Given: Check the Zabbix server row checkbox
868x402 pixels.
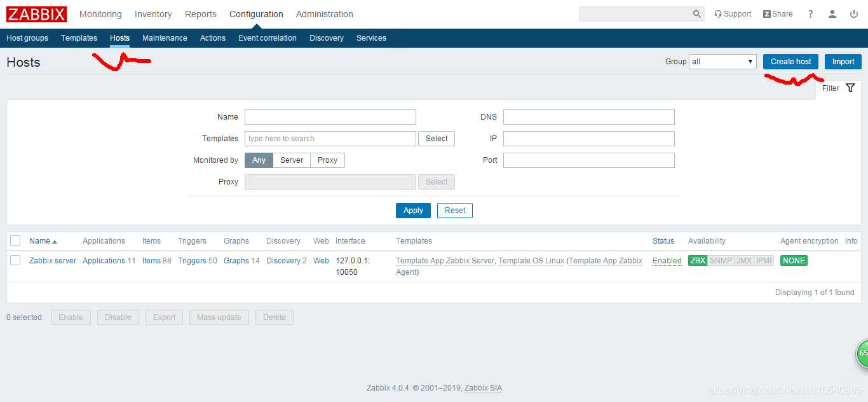Looking at the screenshot, I should pos(15,260).
